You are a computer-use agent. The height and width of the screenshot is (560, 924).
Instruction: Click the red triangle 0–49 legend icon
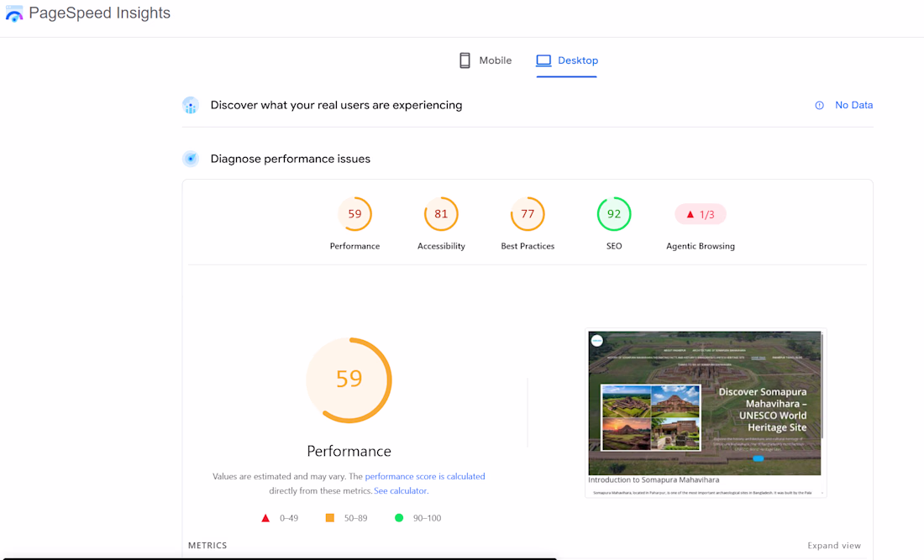(x=265, y=518)
